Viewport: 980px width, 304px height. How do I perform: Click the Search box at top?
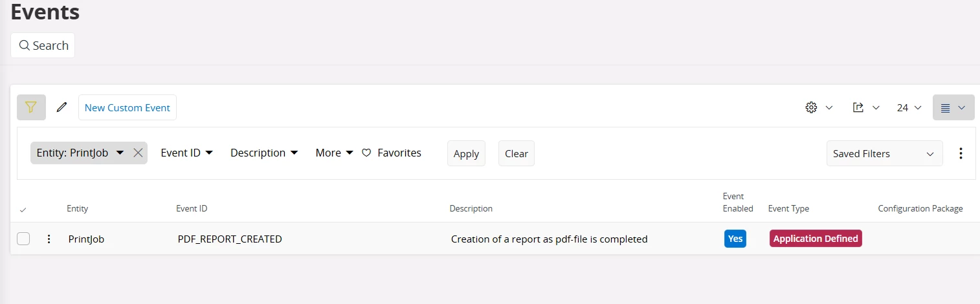[x=43, y=45]
